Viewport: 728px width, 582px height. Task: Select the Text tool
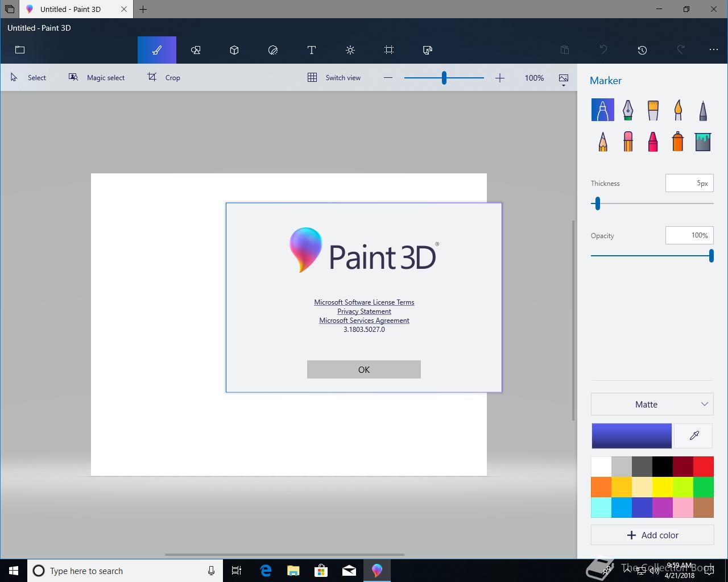(x=312, y=50)
